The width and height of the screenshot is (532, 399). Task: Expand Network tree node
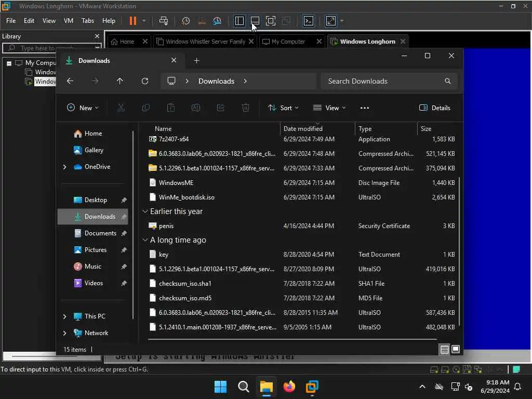[x=64, y=333]
